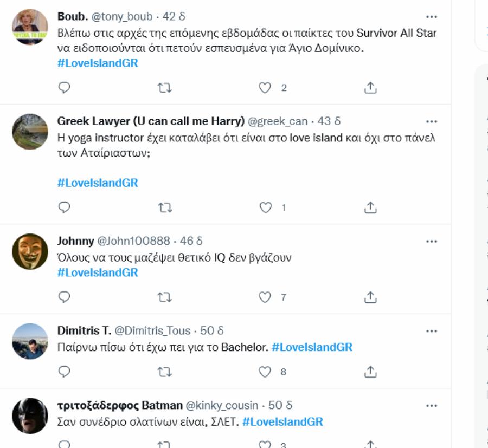Like τριτοξάδερφος Batman's tweet

pos(264,445)
